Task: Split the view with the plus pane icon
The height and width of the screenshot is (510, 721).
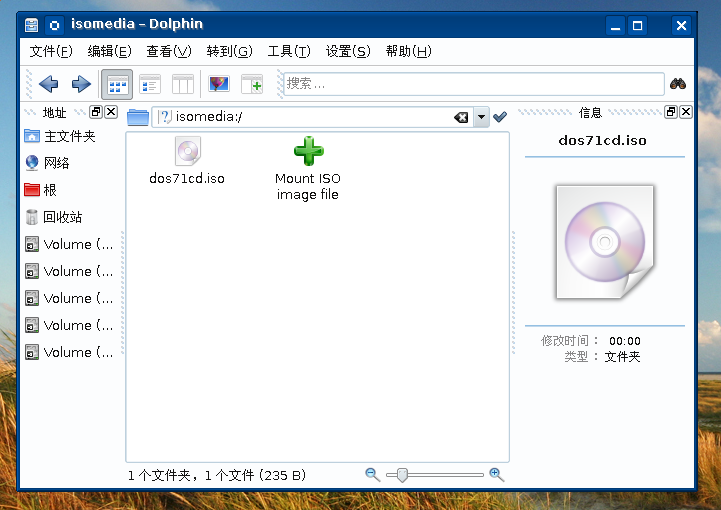Action: click(x=252, y=84)
